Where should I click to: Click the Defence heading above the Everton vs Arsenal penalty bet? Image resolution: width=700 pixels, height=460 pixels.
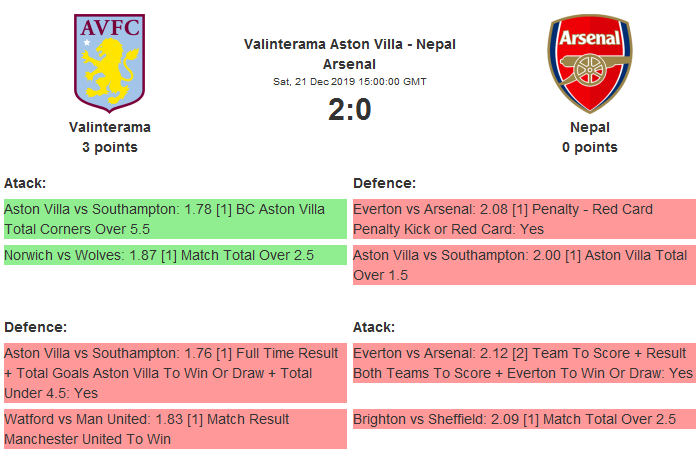tap(385, 183)
